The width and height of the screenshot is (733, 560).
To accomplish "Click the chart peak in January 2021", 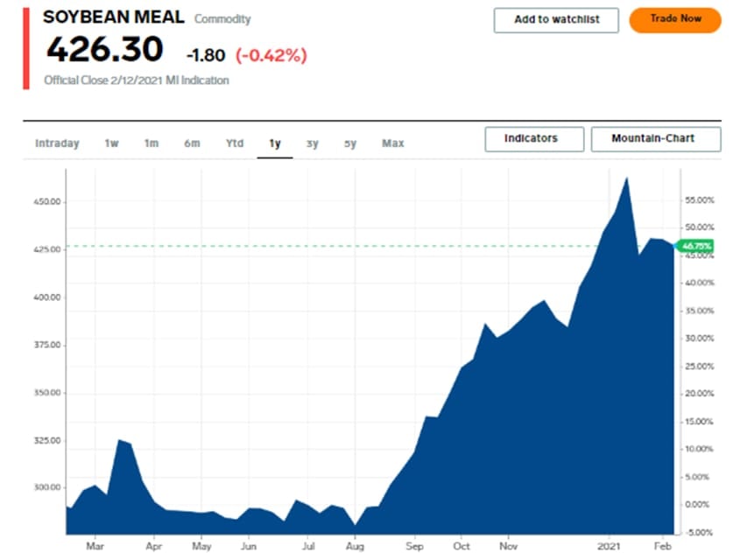I will click(627, 178).
